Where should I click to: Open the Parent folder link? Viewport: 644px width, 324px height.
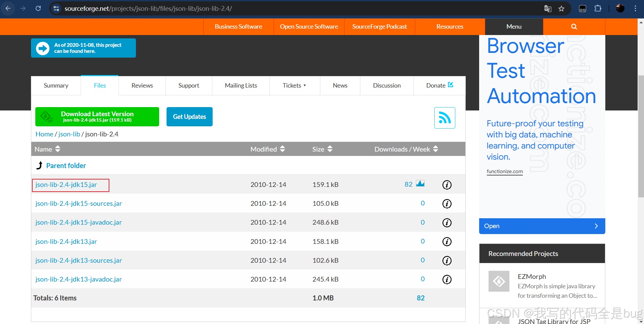point(66,166)
